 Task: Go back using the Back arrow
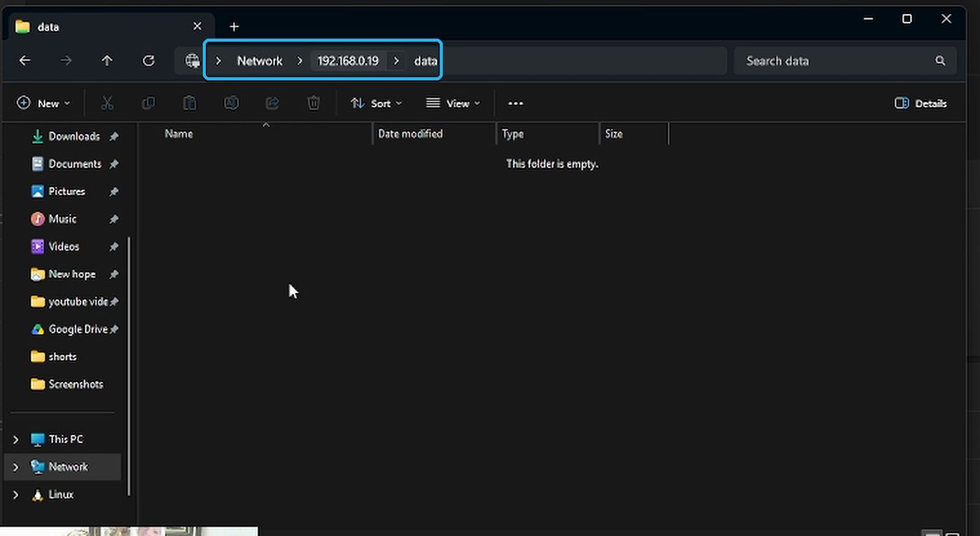(x=24, y=61)
